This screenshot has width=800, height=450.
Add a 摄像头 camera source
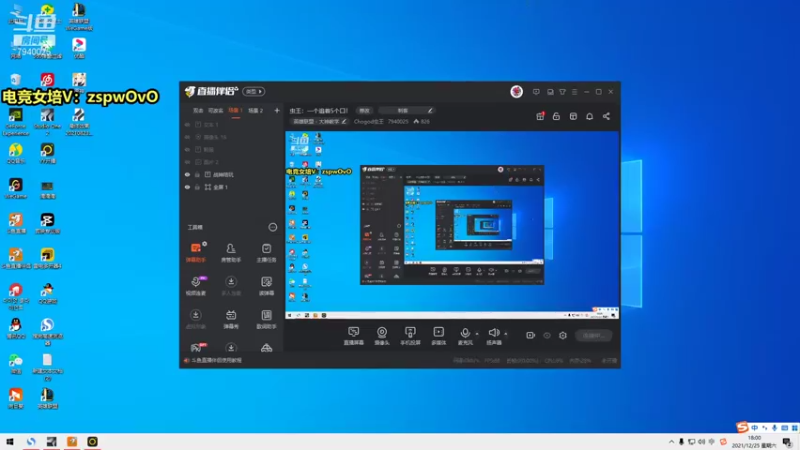[382, 336]
